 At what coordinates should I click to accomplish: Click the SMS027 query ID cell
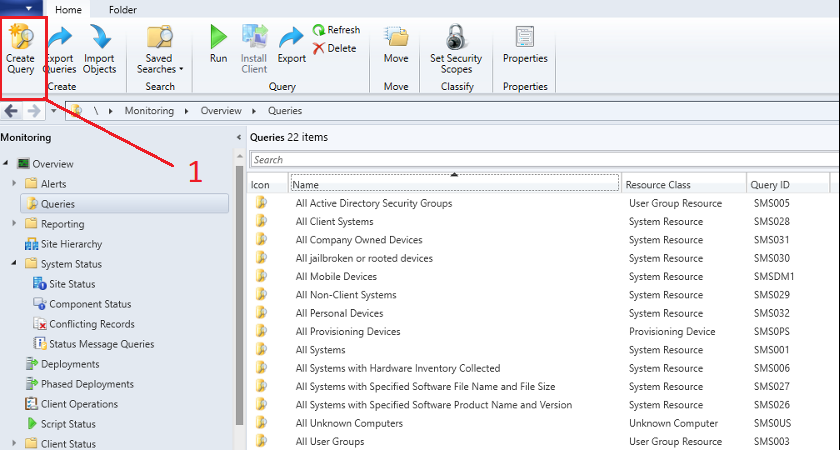pyautogui.click(x=772, y=386)
